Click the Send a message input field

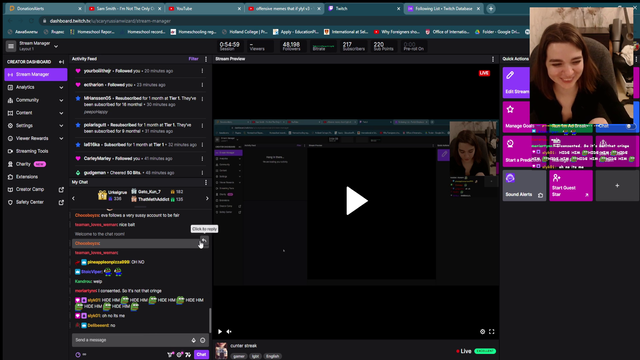[131, 340]
